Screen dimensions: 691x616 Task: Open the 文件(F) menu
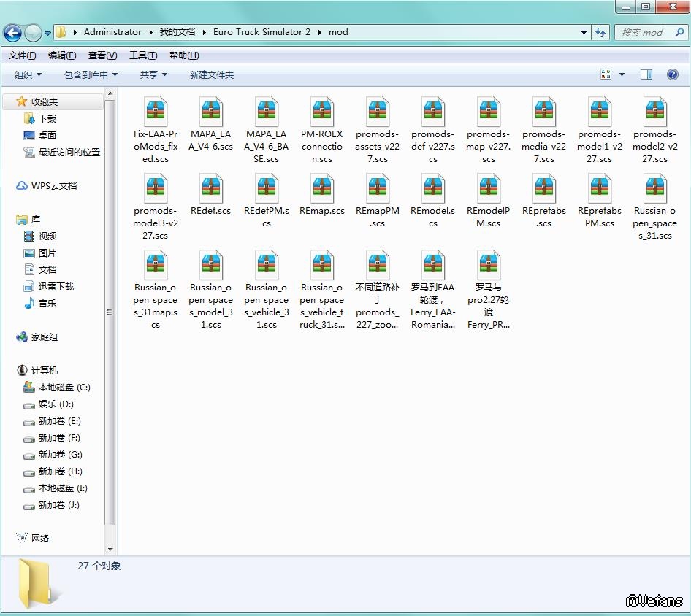tap(23, 55)
